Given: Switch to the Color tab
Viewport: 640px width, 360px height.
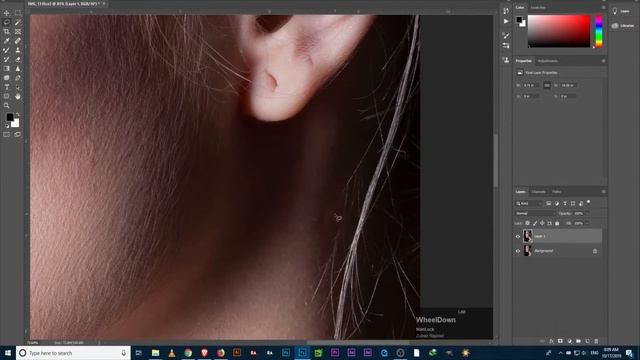Looking at the screenshot, I should click(x=520, y=8).
